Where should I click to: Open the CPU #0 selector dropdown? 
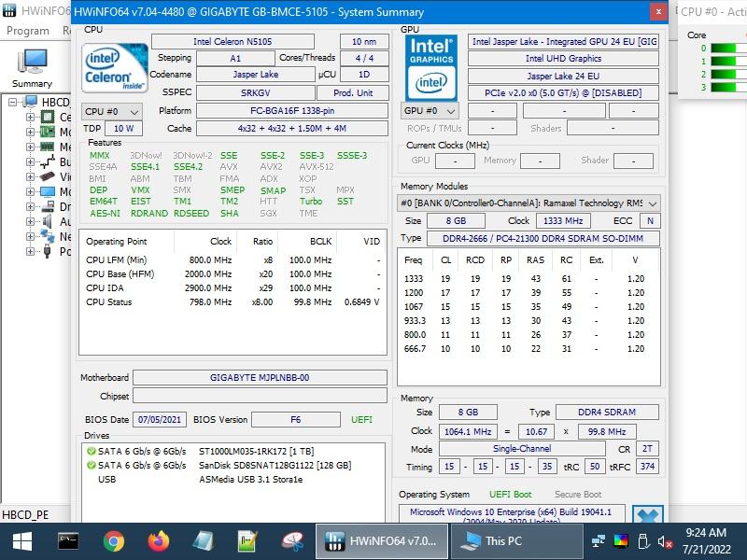(x=111, y=111)
